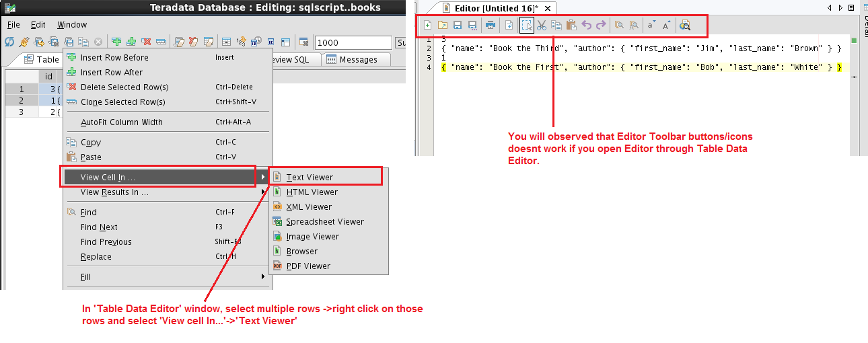Click the green Insert Row Before toolbar icon

(116, 42)
